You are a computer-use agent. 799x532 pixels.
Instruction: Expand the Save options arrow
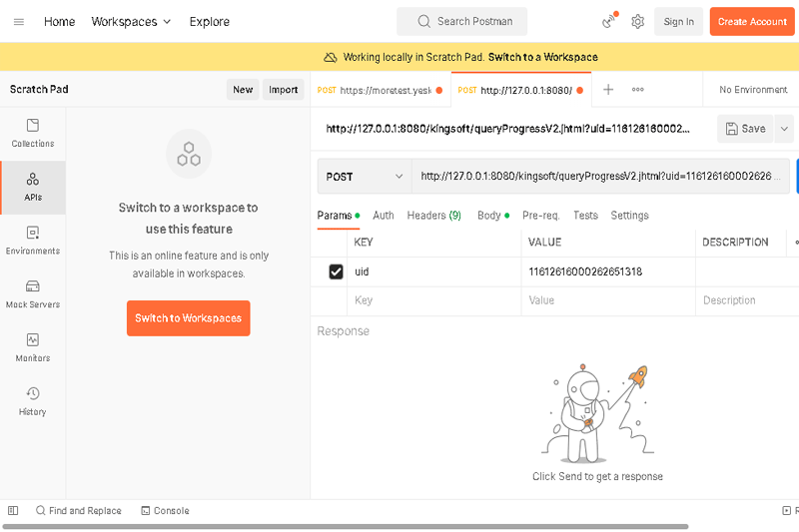(x=784, y=129)
